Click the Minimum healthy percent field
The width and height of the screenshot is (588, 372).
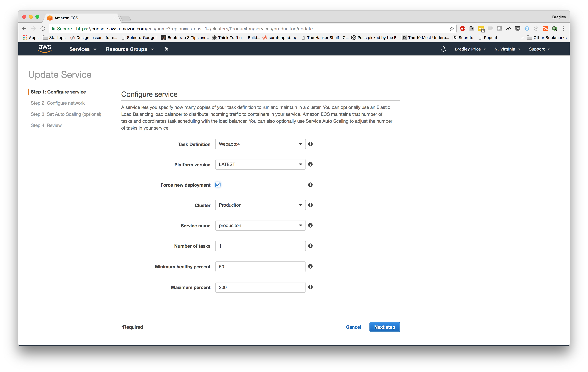(260, 267)
